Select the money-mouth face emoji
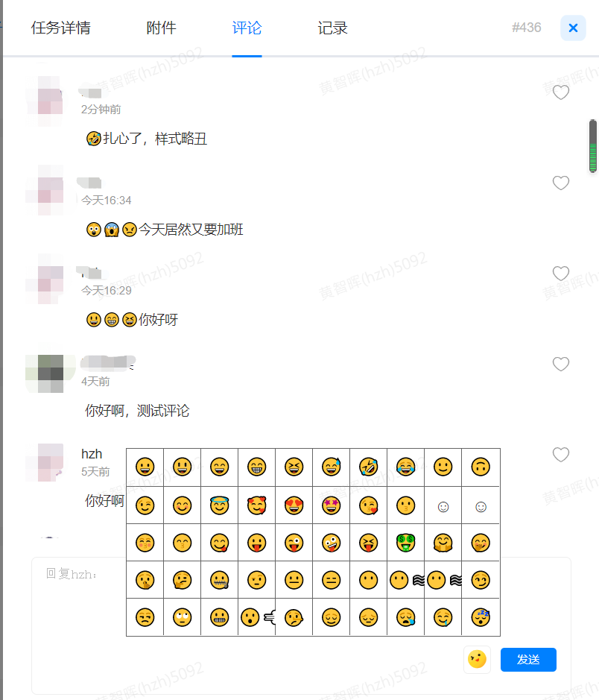 405,543
